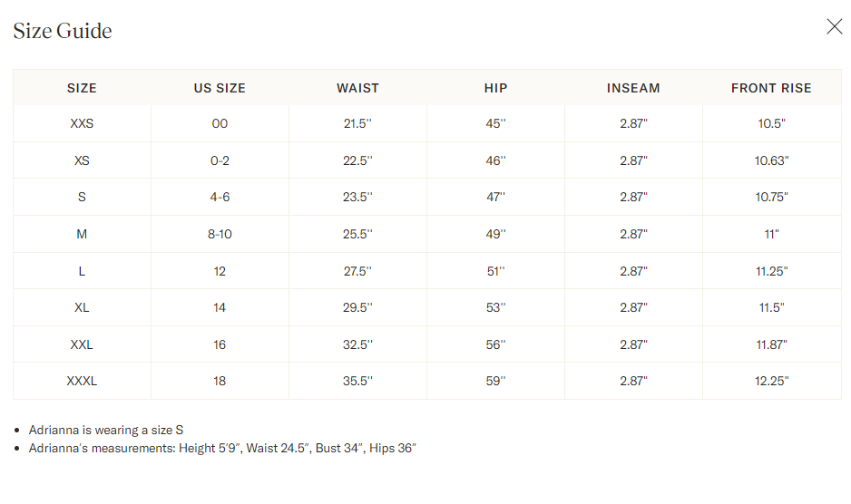Click the Size Guide heading

pos(63,31)
